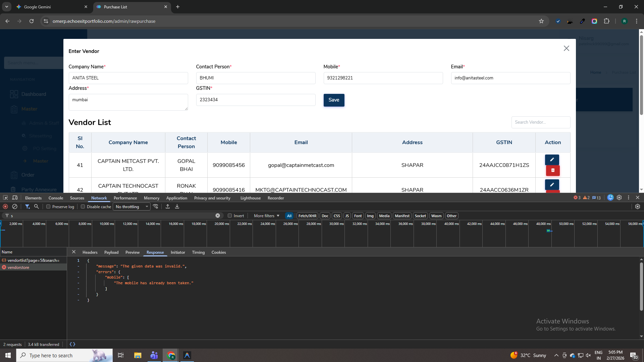Click the inspect element picker icon
The height and width of the screenshot is (362, 644).
(x=5, y=198)
